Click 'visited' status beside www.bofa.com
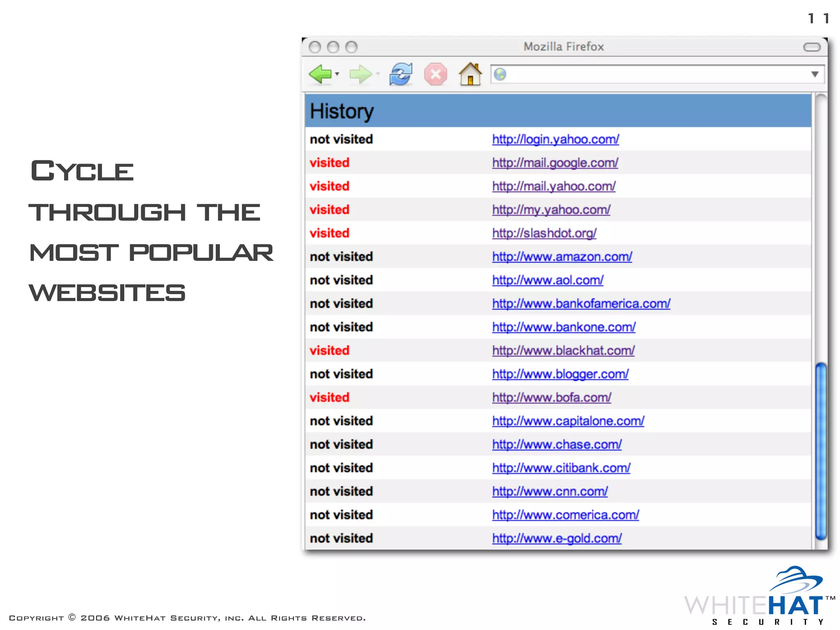 [x=329, y=397]
